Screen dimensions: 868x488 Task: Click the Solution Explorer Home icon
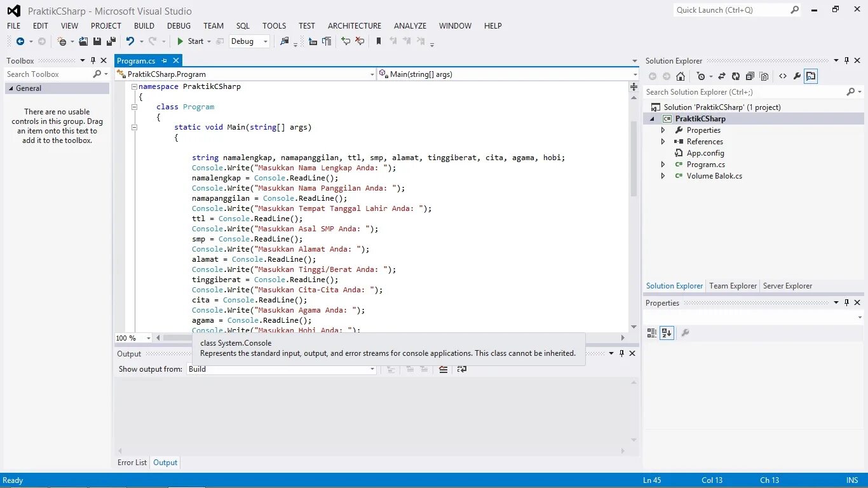pos(681,76)
